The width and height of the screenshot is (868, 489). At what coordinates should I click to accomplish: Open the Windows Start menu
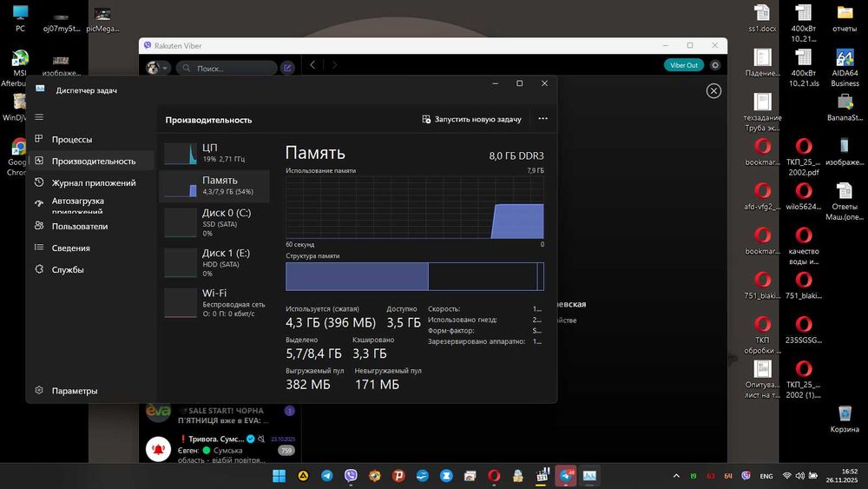pyautogui.click(x=279, y=476)
